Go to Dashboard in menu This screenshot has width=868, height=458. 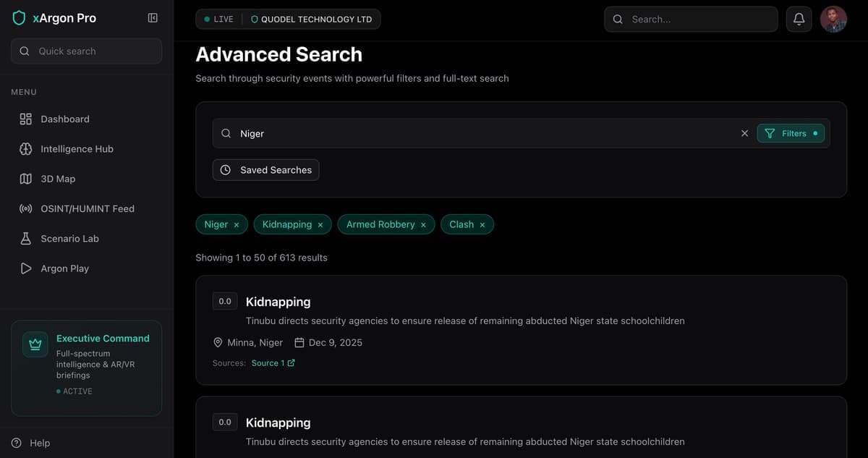click(x=65, y=119)
